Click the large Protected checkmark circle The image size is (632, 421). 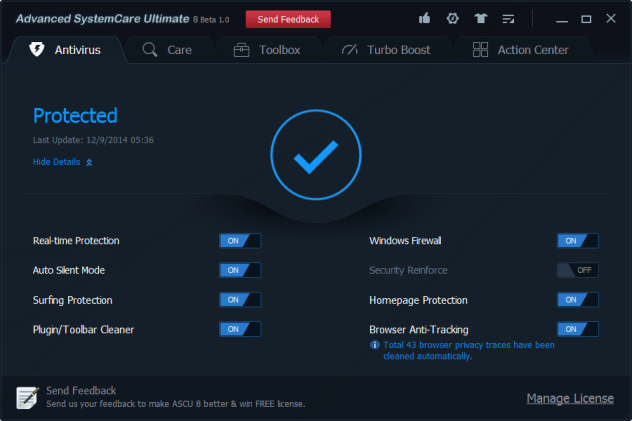(316, 155)
